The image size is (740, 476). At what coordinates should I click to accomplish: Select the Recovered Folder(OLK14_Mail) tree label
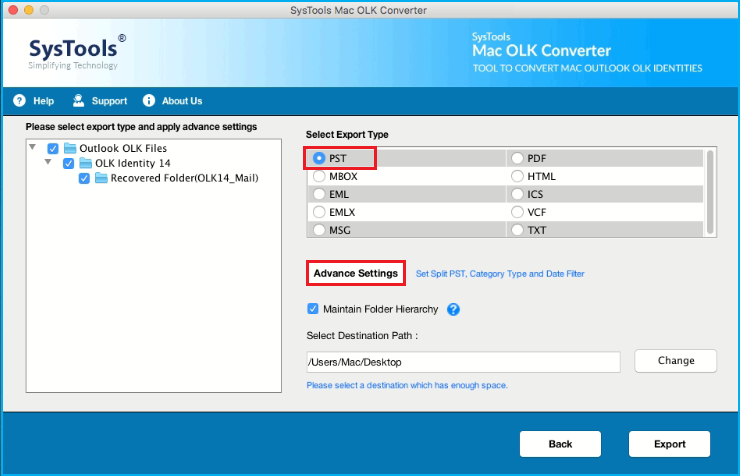pyautogui.click(x=185, y=178)
